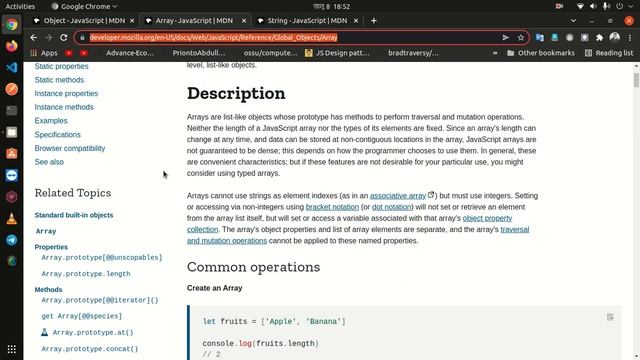This screenshot has width=640, height=360.
Task: Click the share/send icon in address bar
Action: tap(506, 38)
